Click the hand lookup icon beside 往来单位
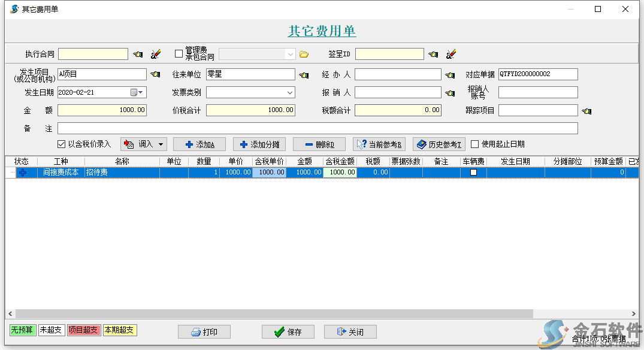 tap(304, 75)
